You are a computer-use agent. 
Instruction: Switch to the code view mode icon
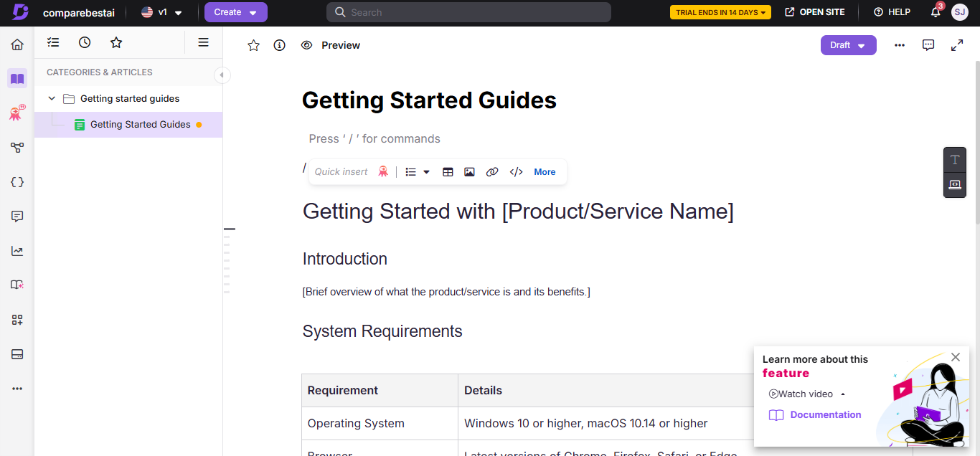coord(955,184)
